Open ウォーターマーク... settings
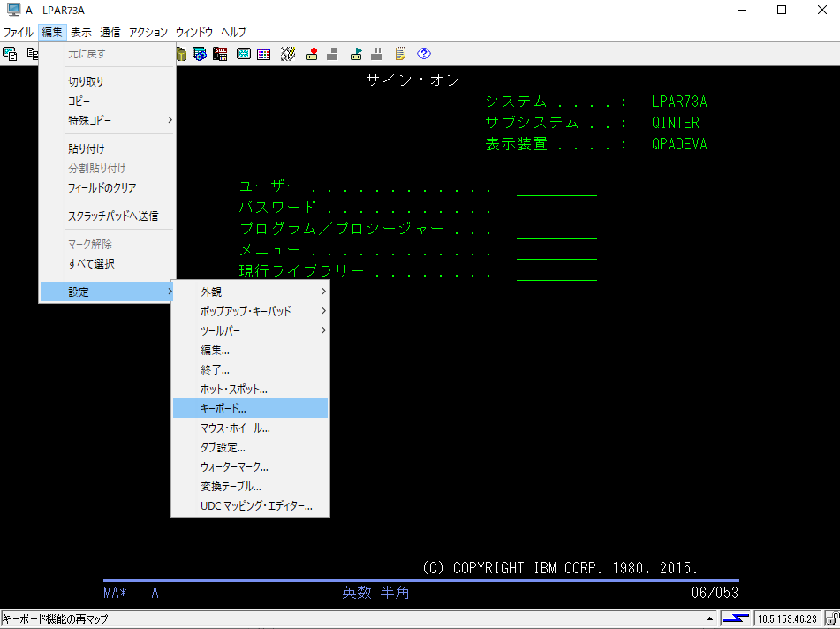This screenshot has height=629, width=840. tap(250, 466)
